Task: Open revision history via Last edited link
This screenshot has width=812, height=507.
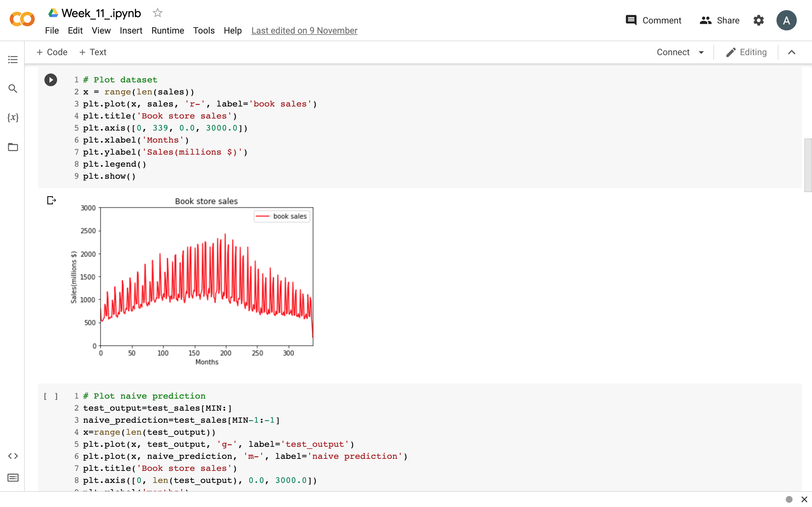Action: pyautogui.click(x=304, y=30)
